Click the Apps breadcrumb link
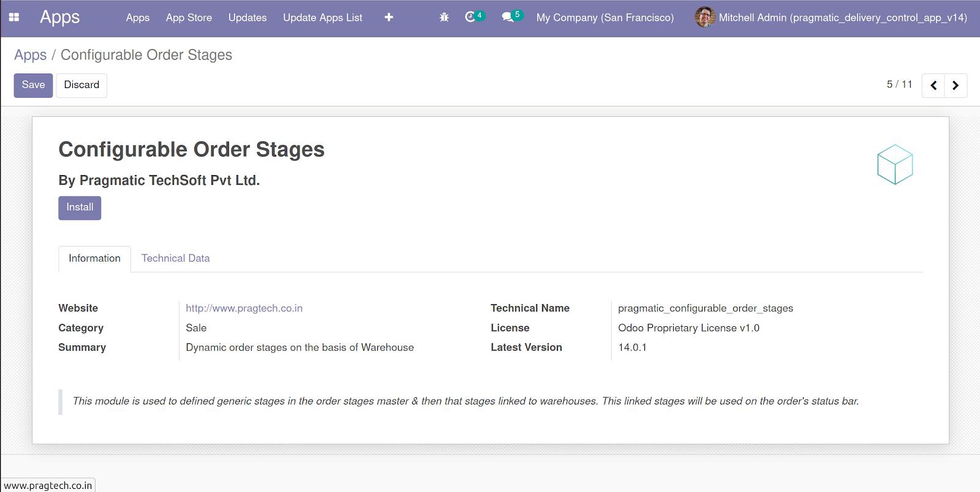Image resolution: width=980 pixels, height=492 pixels. coord(31,55)
